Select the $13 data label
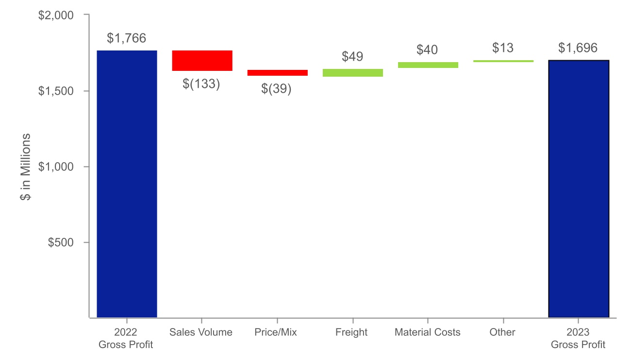 coord(503,48)
